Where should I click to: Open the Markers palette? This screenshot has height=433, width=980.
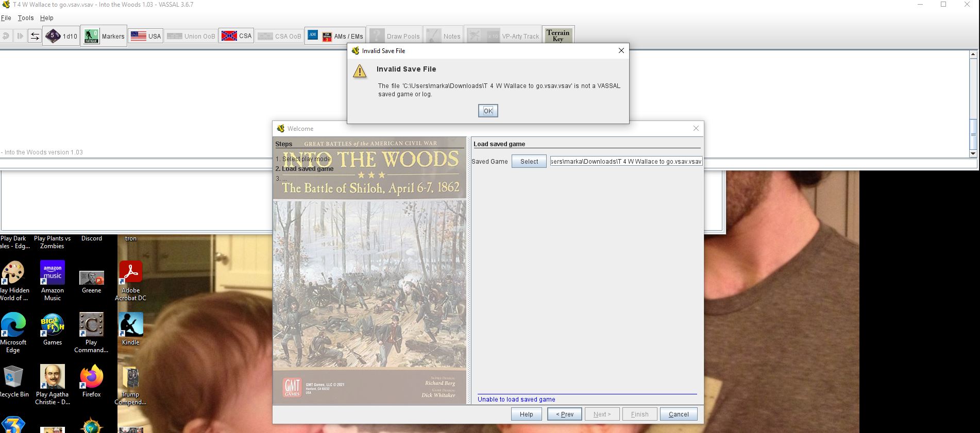tap(104, 36)
